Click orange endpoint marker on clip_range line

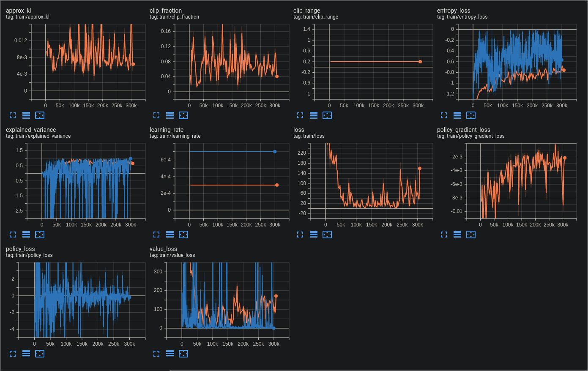(x=420, y=62)
